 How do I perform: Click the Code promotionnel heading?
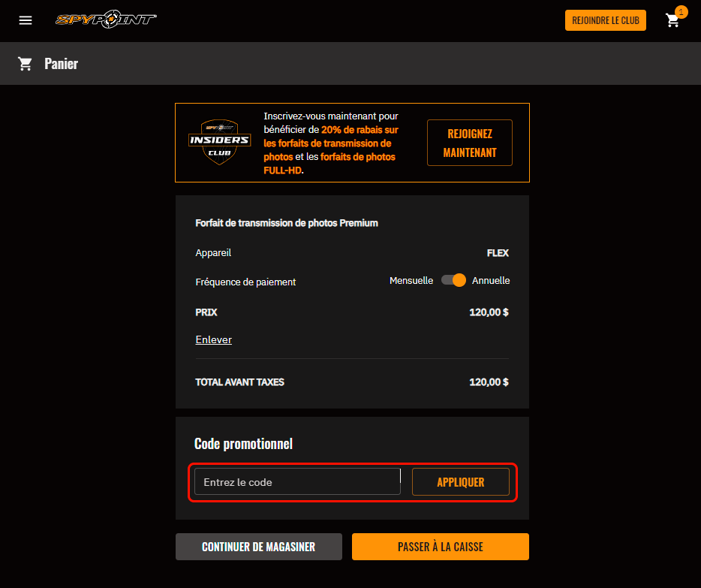(x=244, y=444)
